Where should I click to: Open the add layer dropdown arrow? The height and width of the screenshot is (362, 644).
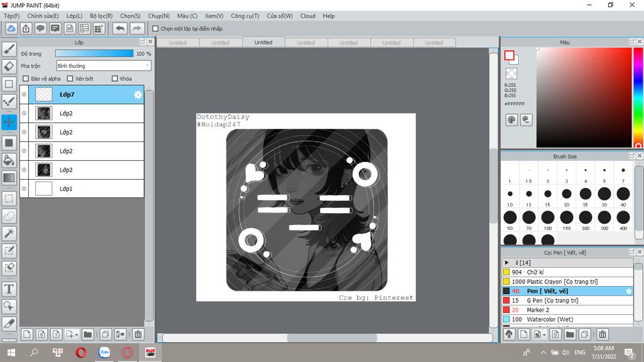[x=76, y=335]
